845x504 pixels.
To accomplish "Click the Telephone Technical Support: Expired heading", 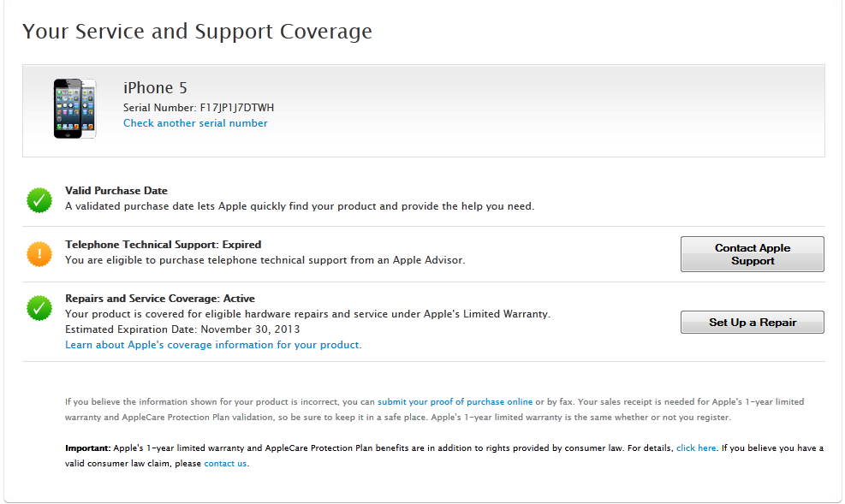I will (x=163, y=245).
